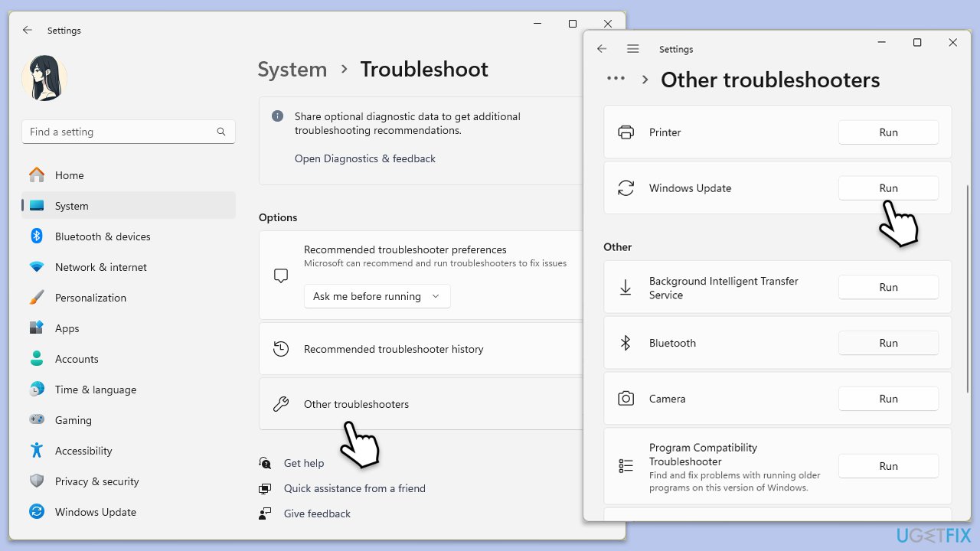Click the Network wifi icon
Screen dimensions: 980x551
[37, 267]
